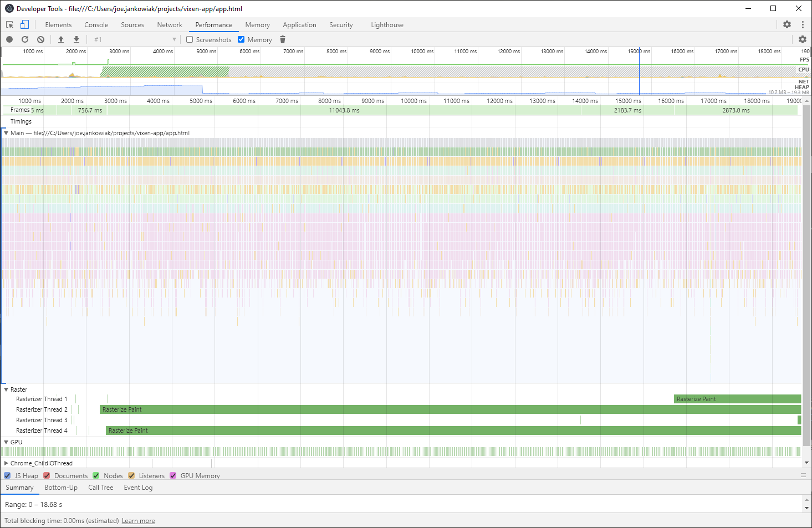Enable the Screenshots checkbox

click(190, 39)
